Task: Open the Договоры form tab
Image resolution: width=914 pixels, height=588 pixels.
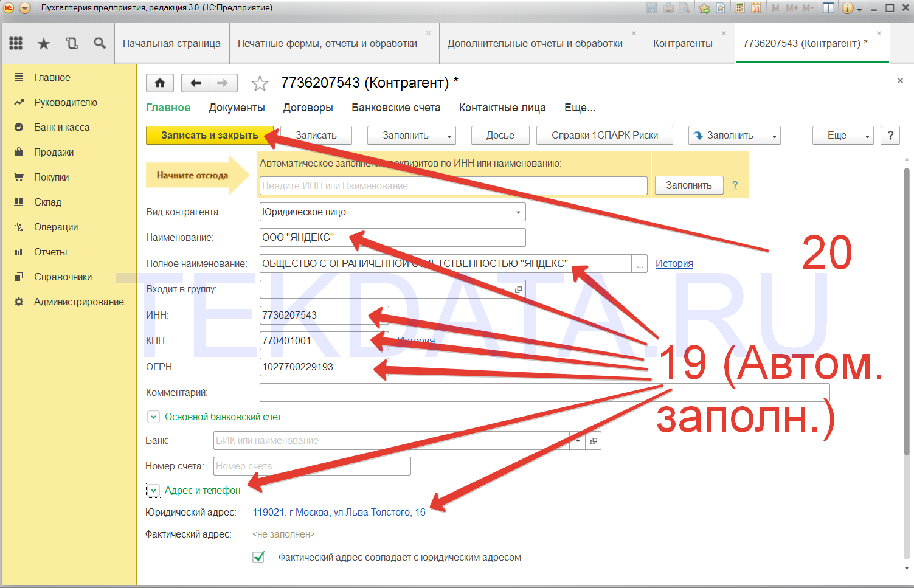Action: [308, 108]
